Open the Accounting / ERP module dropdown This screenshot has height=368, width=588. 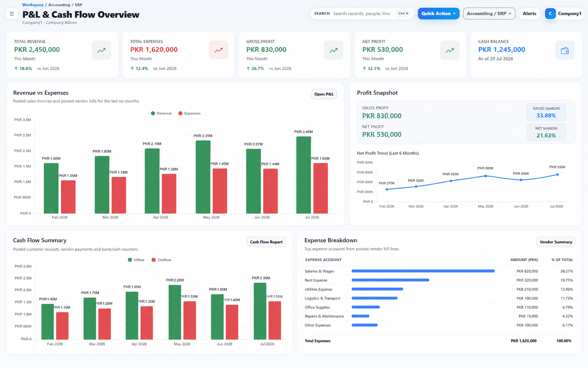click(489, 13)
